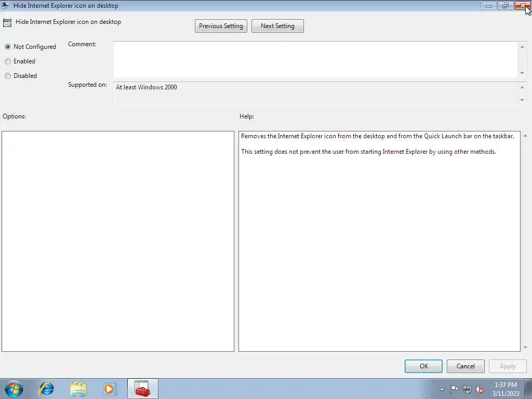Click inside the Comment text box
This screenshot has width=532, height=399.
(x=315, y=60)
